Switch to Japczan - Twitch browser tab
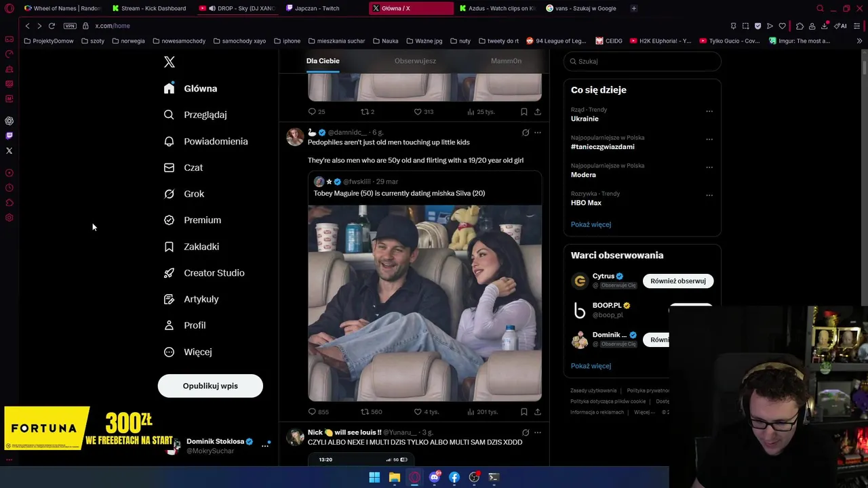The width and height of the screenshot is (868, 488). [x=317, y=8]
